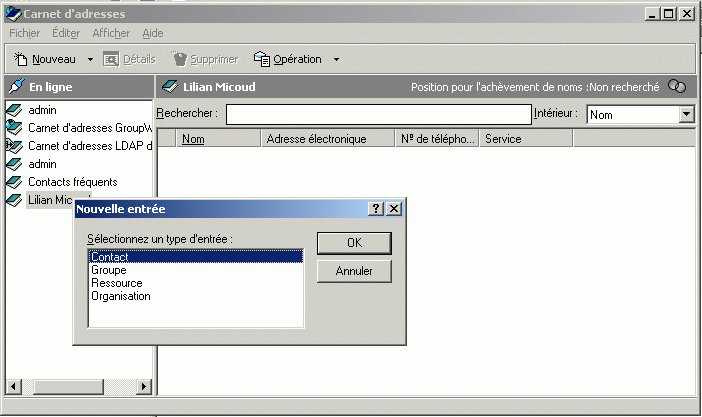Open the Aide menu

tap(153, 33)
